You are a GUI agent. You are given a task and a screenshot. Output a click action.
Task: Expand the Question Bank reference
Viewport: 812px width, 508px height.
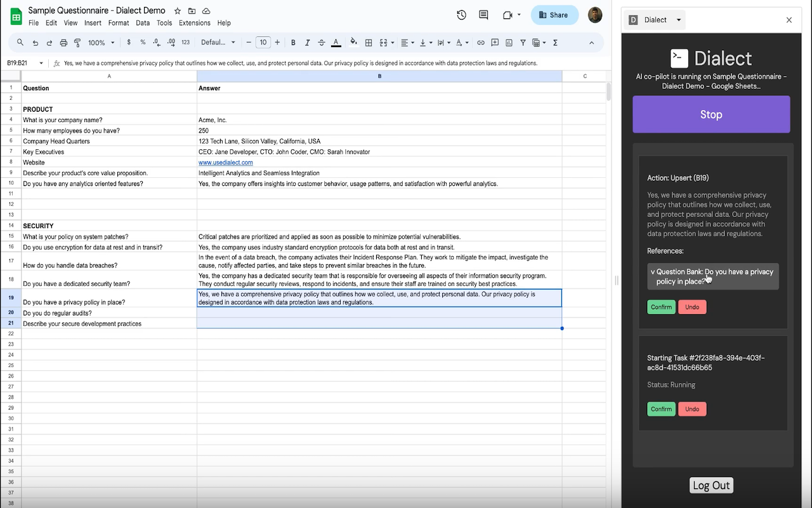pyautogui.click(x=712, y=276)
